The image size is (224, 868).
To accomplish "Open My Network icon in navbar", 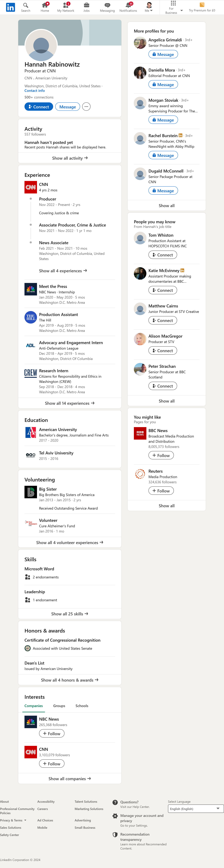I will coord(66,5).
